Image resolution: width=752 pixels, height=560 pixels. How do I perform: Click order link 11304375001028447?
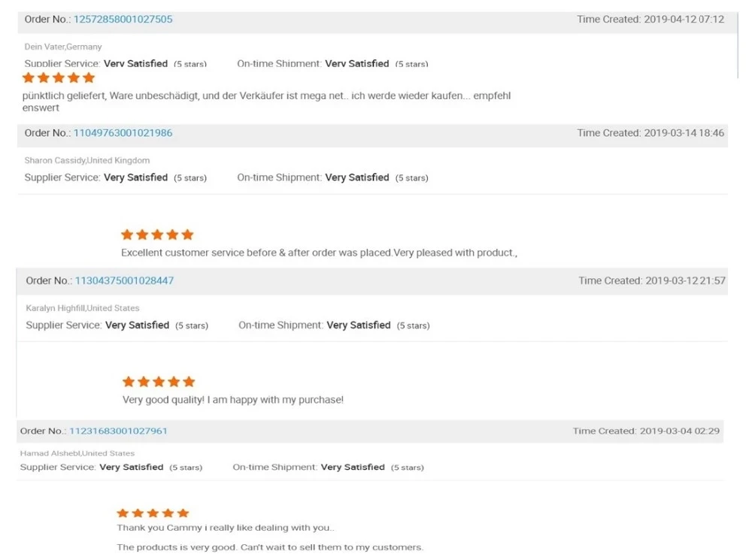pyautogui.click(x=124, y=280)
